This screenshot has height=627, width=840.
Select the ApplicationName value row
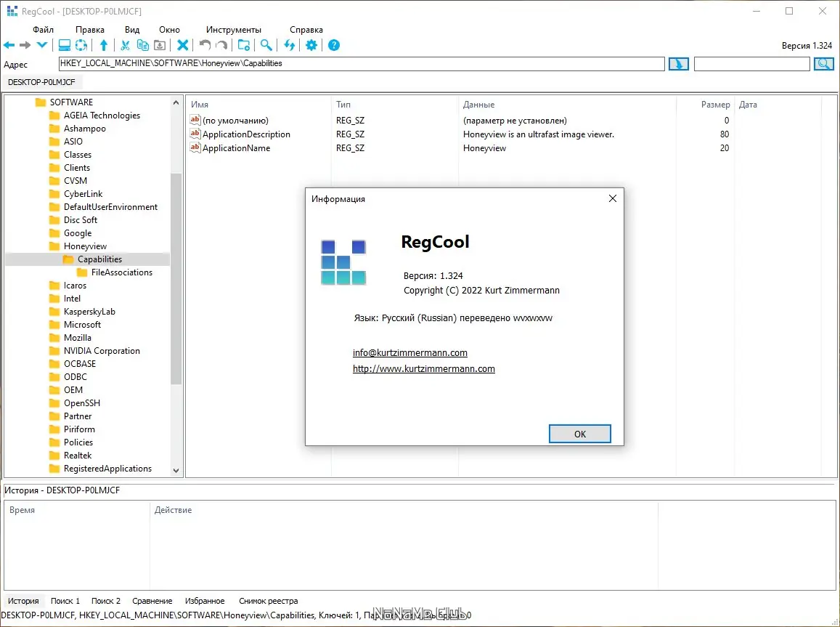(x=459, y=148)
